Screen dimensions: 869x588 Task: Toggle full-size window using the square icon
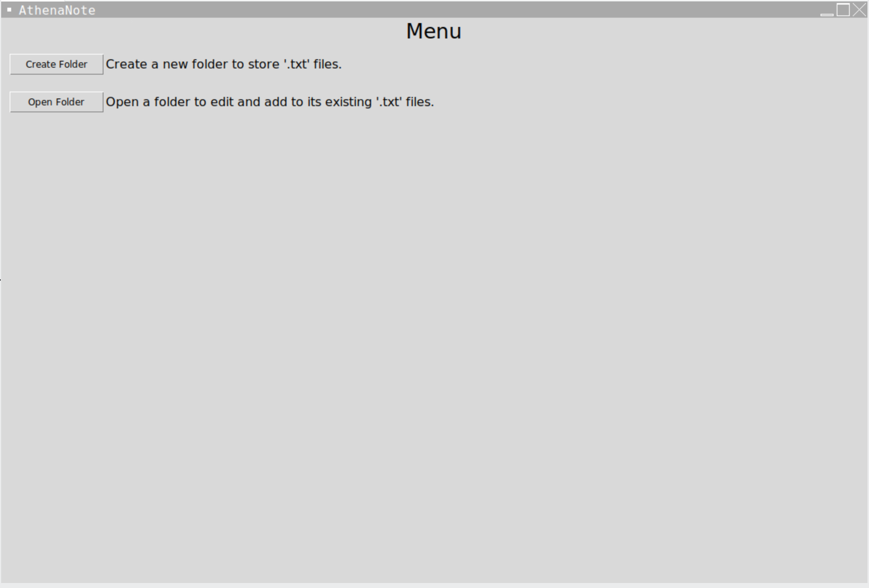pyautogui.click(x=843, y=10)
